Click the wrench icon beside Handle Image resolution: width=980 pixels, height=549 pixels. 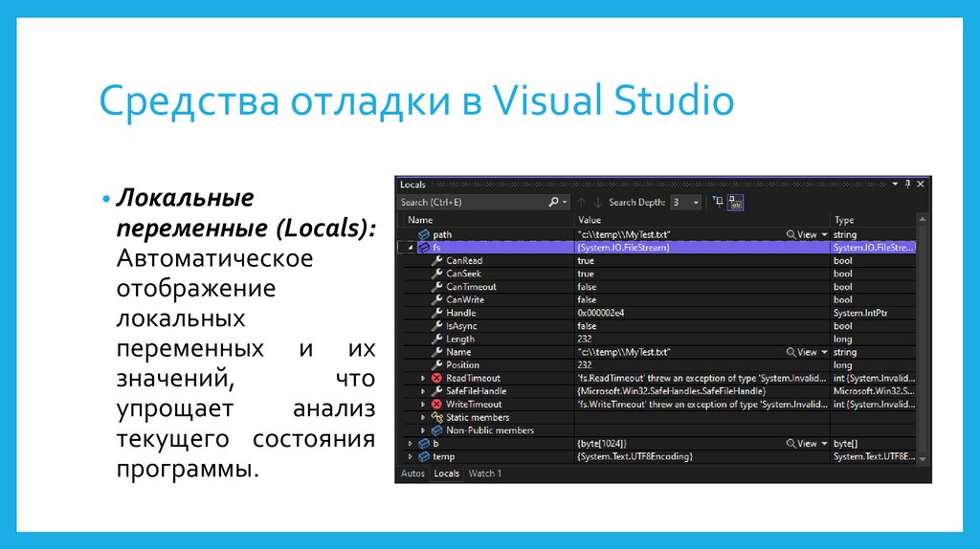pyautogui.click(x=436, y=313)
